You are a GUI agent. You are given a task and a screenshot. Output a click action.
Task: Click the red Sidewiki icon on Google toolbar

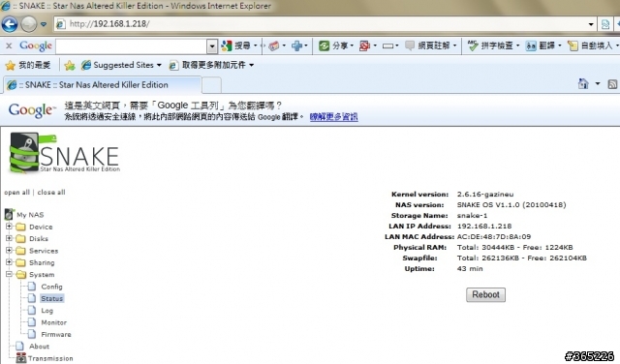coord(364,45)
